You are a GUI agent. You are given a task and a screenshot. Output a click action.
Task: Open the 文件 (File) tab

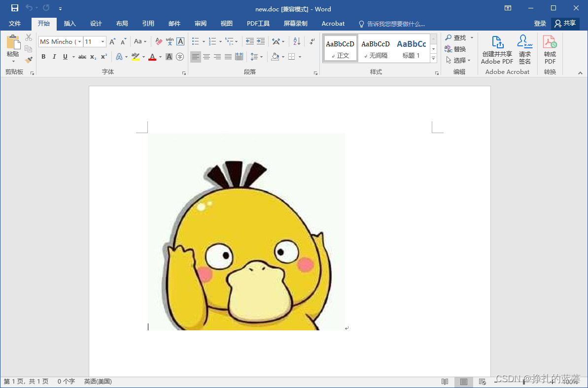click(x=15, y=24)
